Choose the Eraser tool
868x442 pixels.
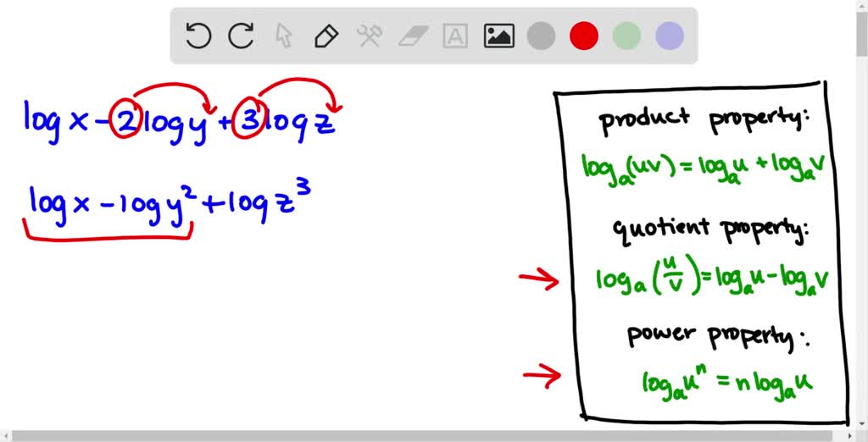point(413,36)
